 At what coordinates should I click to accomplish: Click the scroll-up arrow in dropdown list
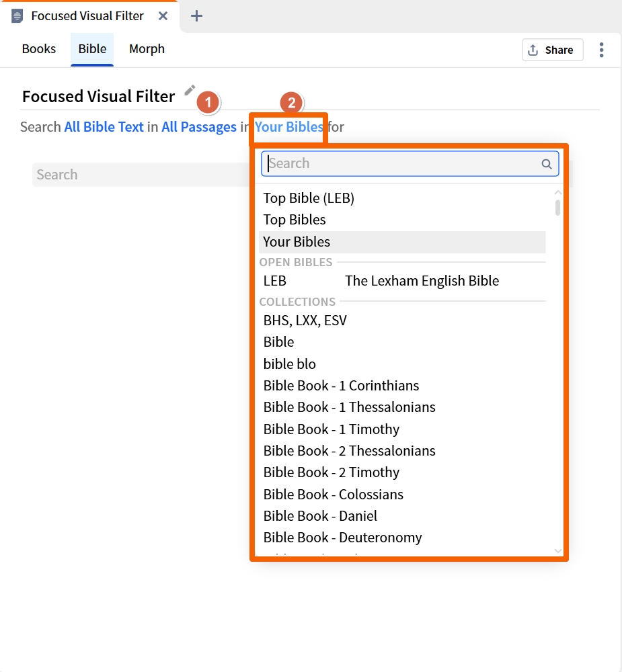click(x=557, y=193)
